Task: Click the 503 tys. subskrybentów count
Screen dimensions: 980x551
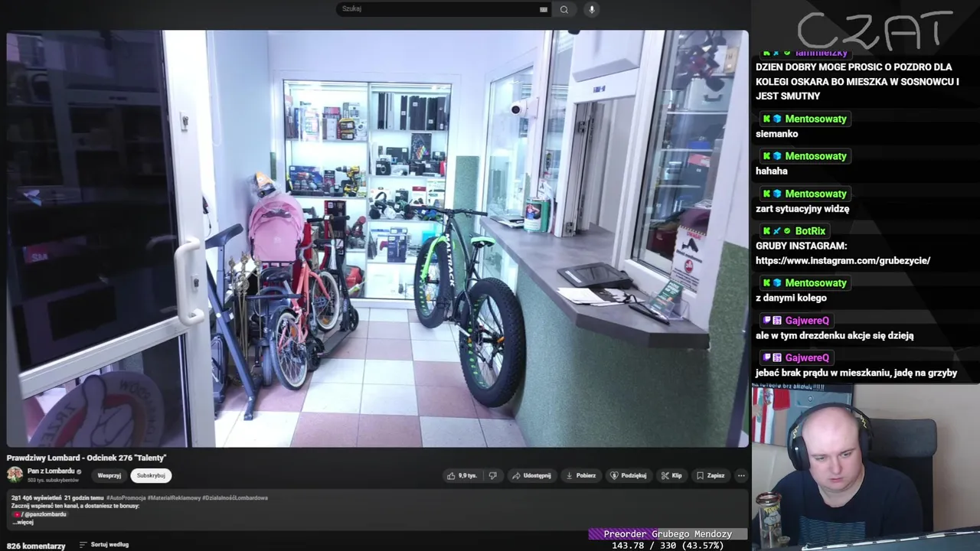Action: point(53,480)
